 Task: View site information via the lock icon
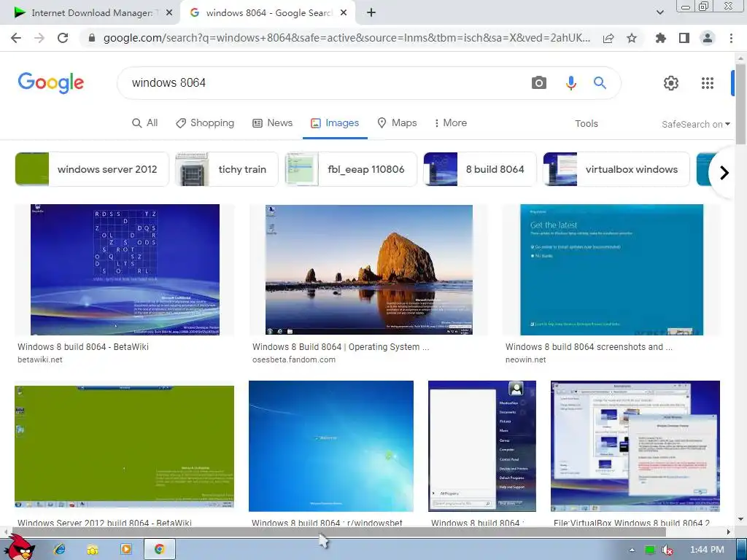click(92, 38)
